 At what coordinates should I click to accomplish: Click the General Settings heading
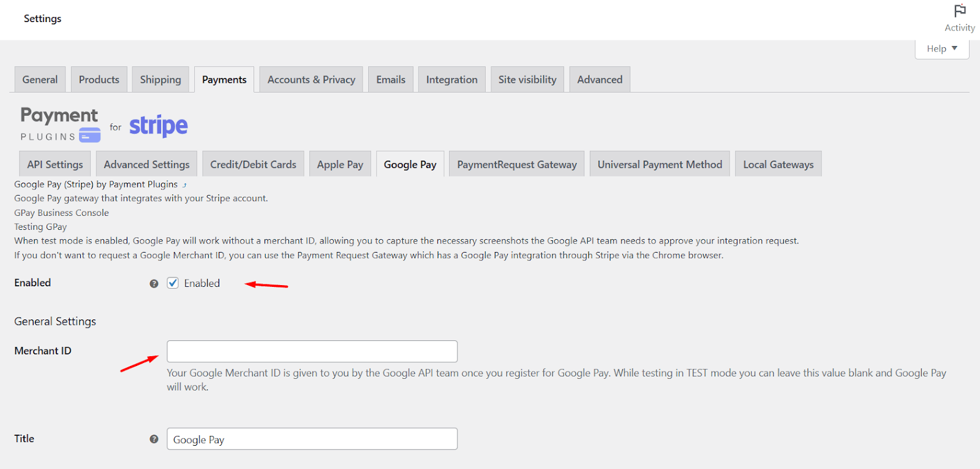55,321
